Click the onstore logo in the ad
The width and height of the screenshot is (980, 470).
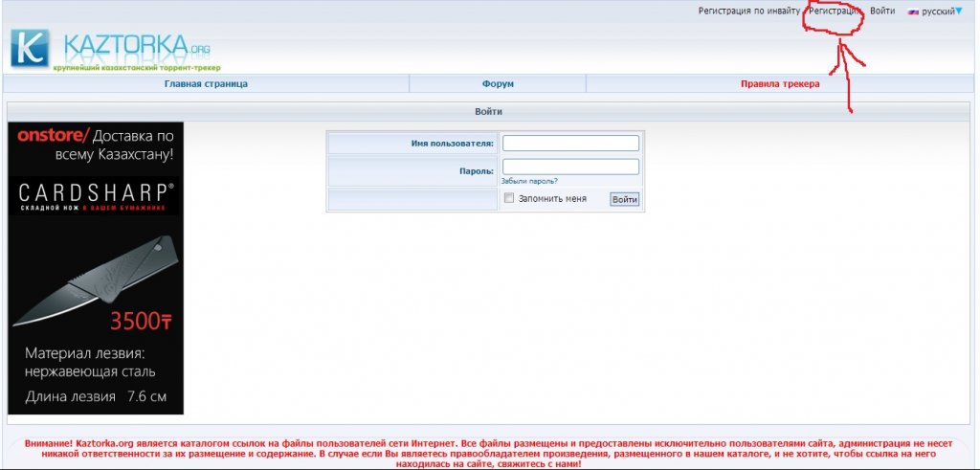pyautogui.click(x=54, y=136)
